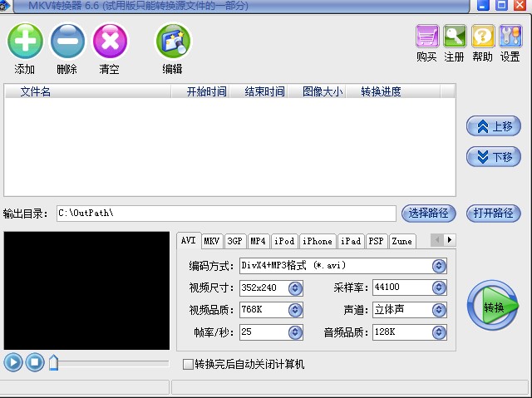Switch to the PSP tab
This screenshot has width=532, height=398.
pyautogui.click(x=377, y=242)
